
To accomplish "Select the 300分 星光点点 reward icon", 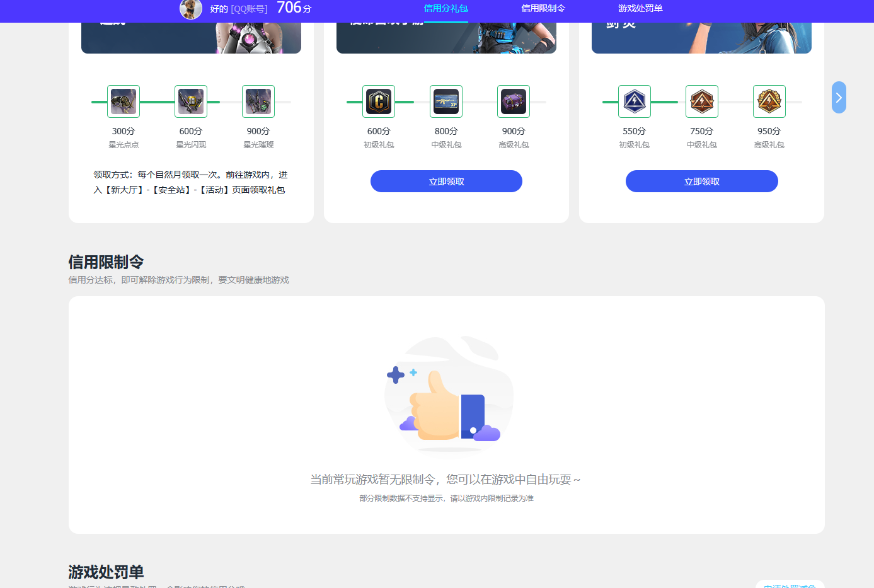I will [124, 101].
